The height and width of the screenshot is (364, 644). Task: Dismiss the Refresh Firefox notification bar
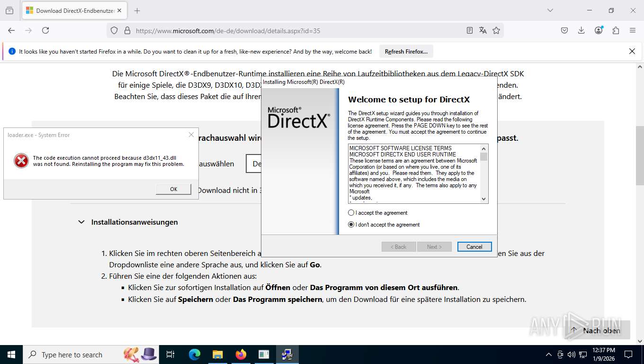(632, 51)
